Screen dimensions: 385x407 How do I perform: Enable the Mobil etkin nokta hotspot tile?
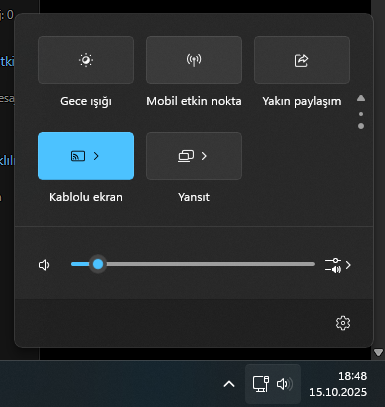pos(194,60)
